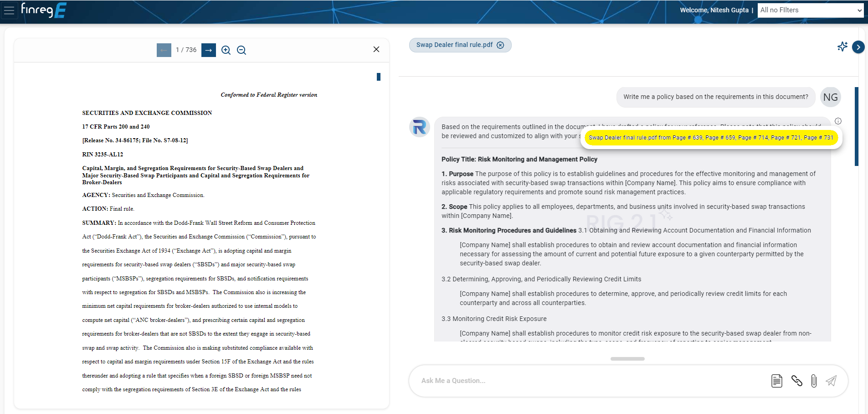Image resolution: width=868 pixels, height=414 pixels.
Task: Click the 1. Purpose paragraph
Action: 629,183
